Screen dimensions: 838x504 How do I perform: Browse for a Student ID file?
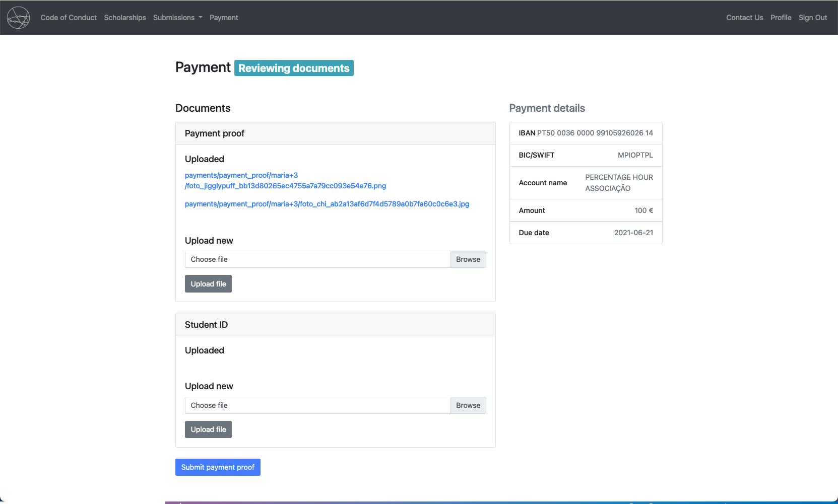(468, 405)
